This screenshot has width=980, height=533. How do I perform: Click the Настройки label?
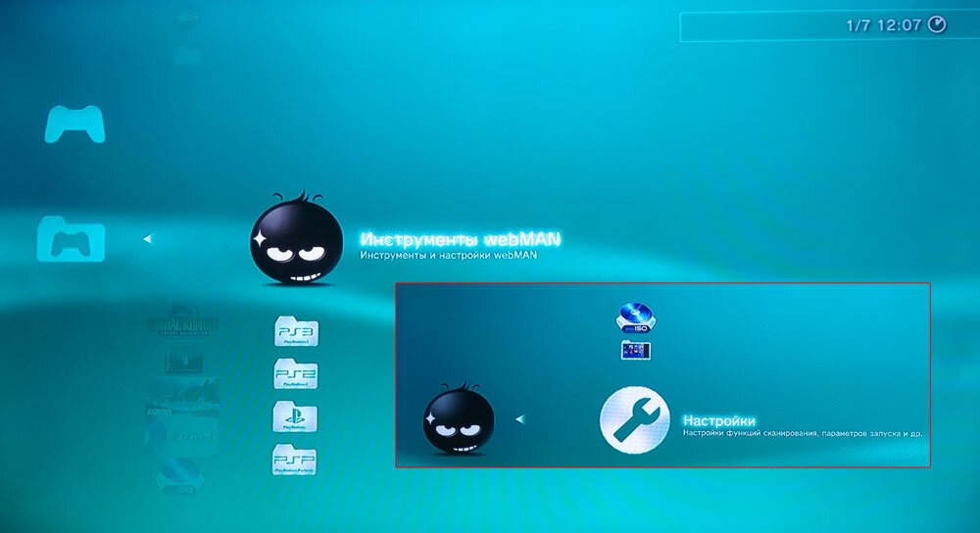pyautogui.click(x=719, y=420)
